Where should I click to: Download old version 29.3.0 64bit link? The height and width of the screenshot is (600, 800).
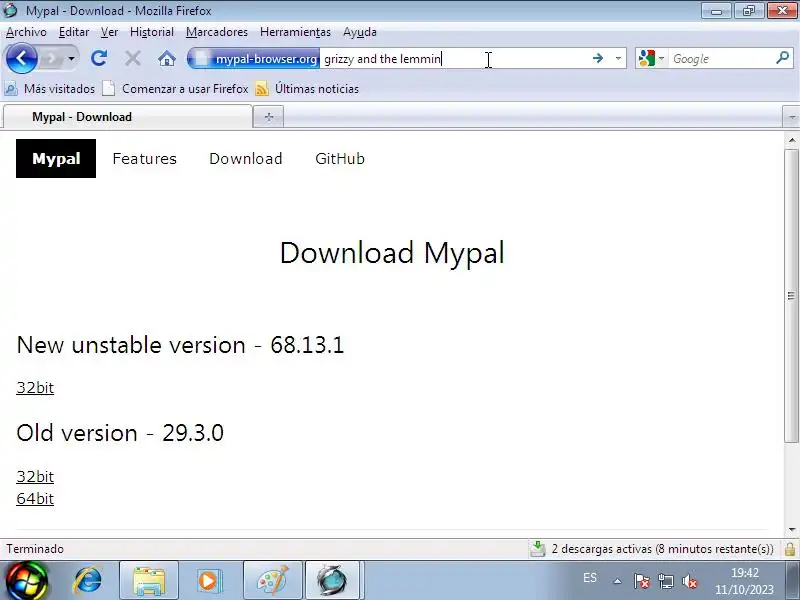point(35,498)
